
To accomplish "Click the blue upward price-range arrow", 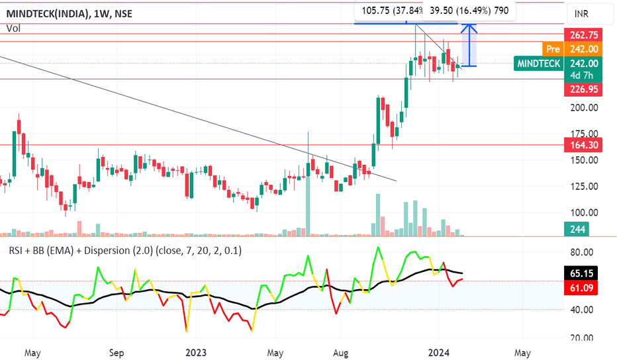I will point(469,45).
